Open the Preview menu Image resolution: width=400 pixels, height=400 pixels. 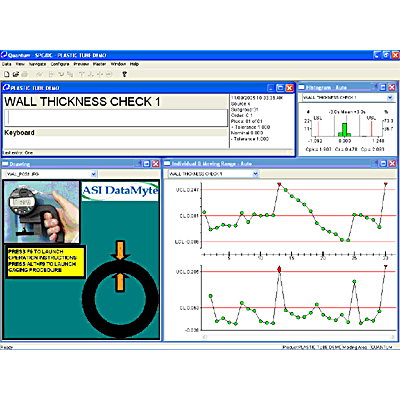(81, 64)
